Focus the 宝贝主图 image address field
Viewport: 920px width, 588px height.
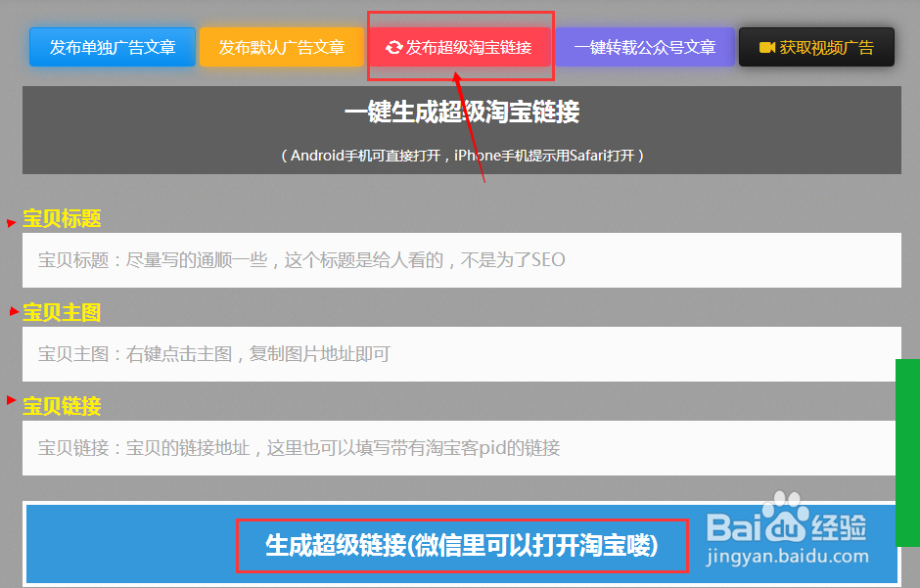[x=462, y=354]
